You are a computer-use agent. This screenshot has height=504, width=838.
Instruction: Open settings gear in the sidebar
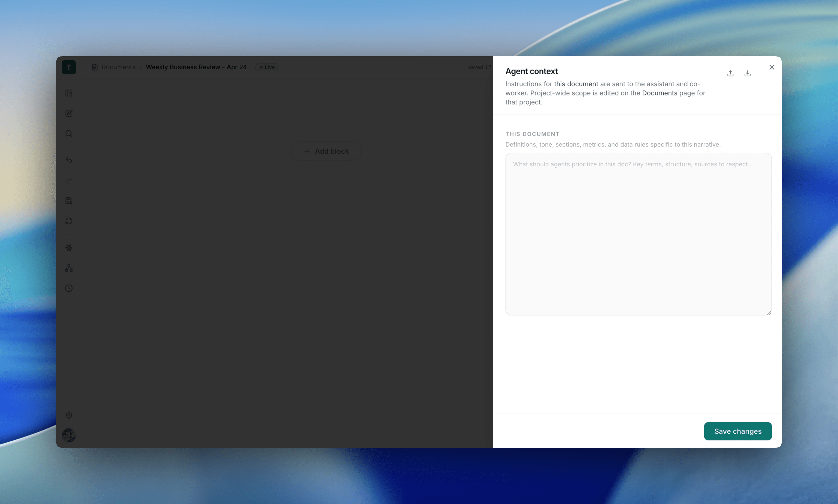point(69,415)
